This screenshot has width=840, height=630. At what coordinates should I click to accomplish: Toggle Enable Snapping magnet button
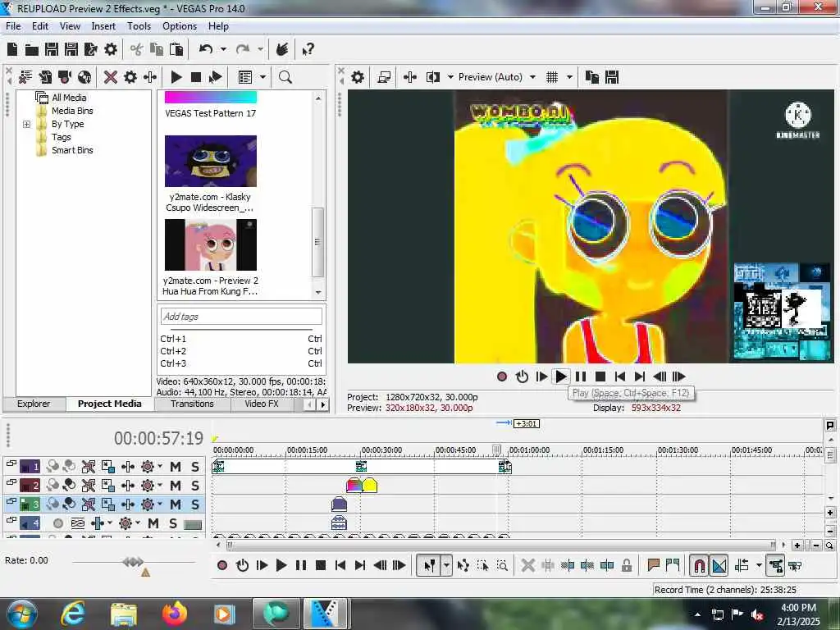pyautogui.click(x=699, y=565)
